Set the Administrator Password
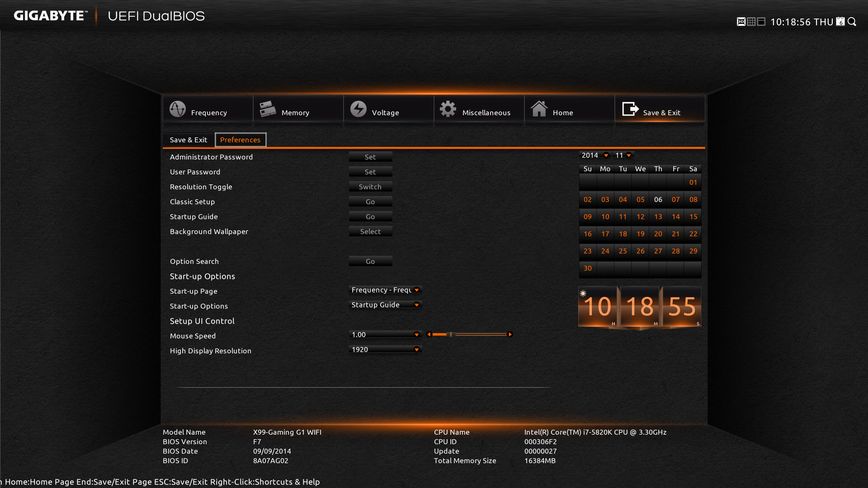The height and width of the screenshot is (488, 868). [x=370, y=157]
